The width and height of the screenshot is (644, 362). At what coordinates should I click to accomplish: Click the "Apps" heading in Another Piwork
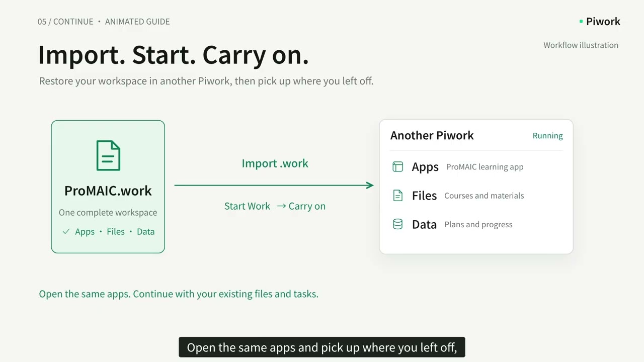coord(425,167)
